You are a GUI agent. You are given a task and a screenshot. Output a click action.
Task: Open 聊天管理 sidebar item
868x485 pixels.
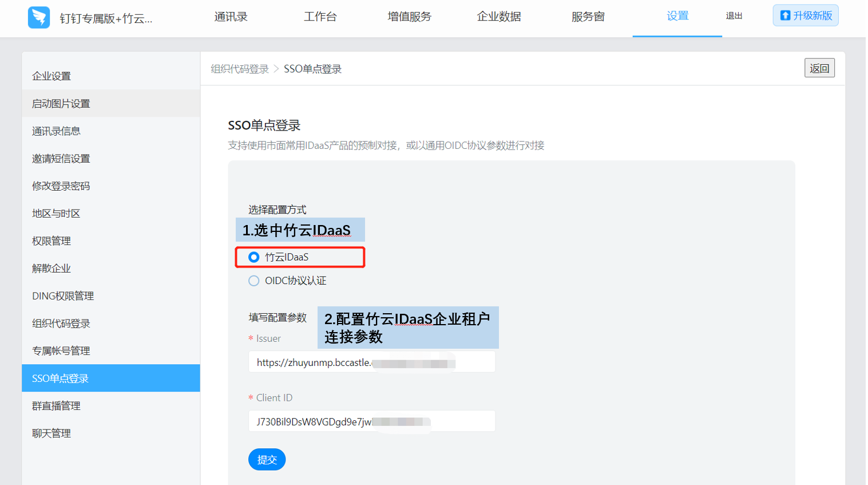pyautogui.click(x=111, y=433)
